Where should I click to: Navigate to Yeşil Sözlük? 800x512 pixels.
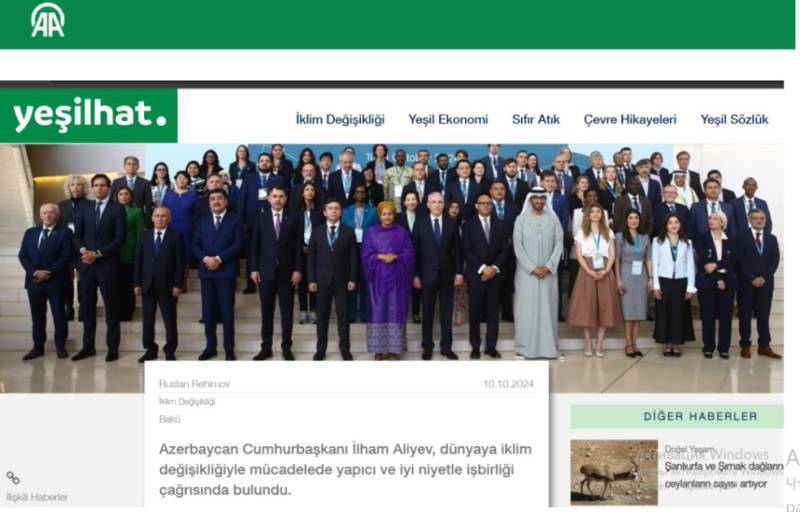click(x=734, y=119)
